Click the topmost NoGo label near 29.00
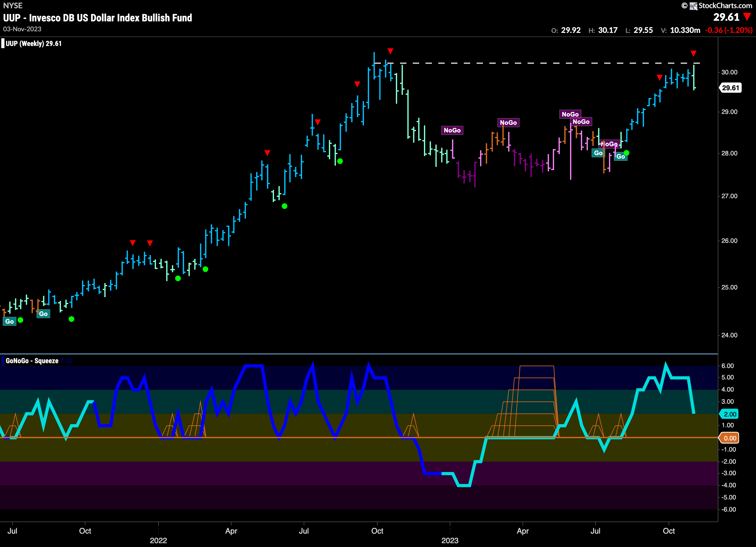 [x=570, y=114]
